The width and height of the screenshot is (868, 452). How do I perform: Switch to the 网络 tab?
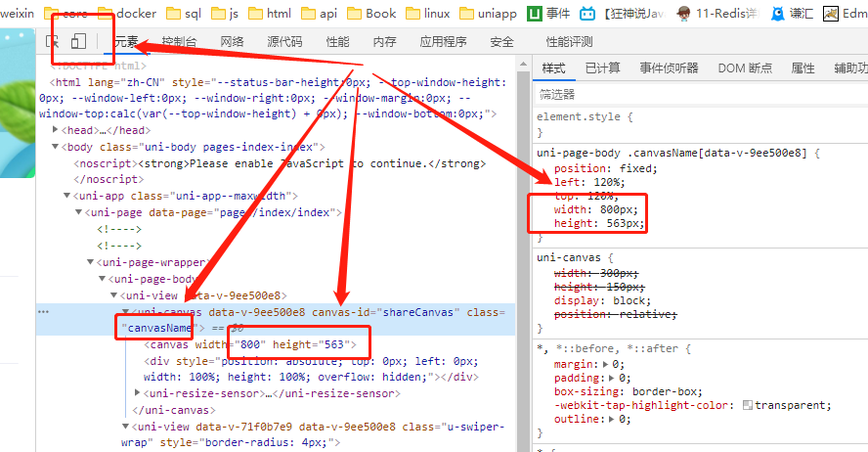[233, 42]
